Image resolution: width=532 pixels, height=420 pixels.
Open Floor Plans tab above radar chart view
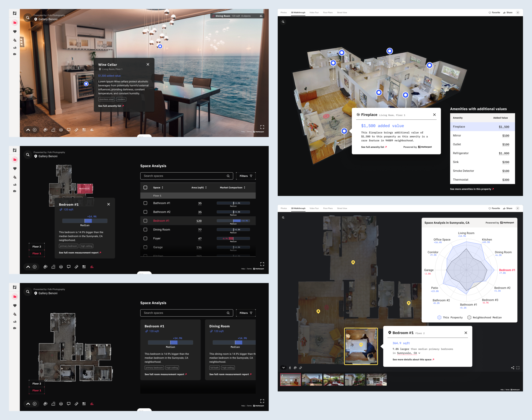(x=328, y=208)
